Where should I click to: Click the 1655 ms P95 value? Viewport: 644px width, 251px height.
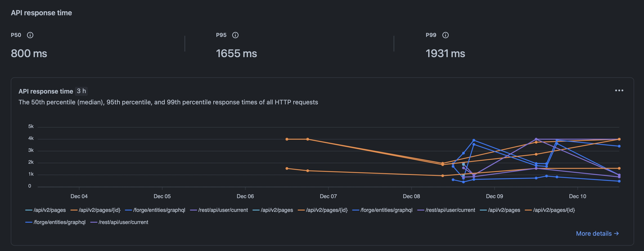[x=236, y=54]
